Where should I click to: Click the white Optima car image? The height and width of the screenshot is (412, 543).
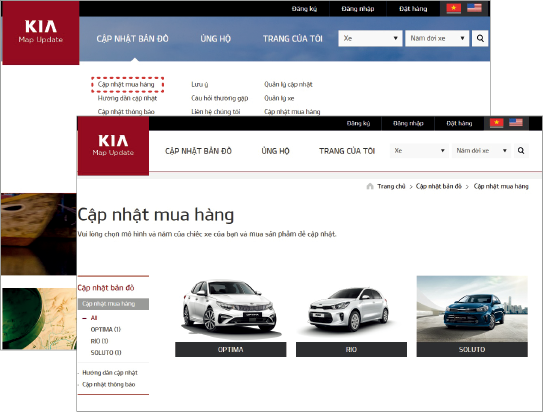(230, 307)
